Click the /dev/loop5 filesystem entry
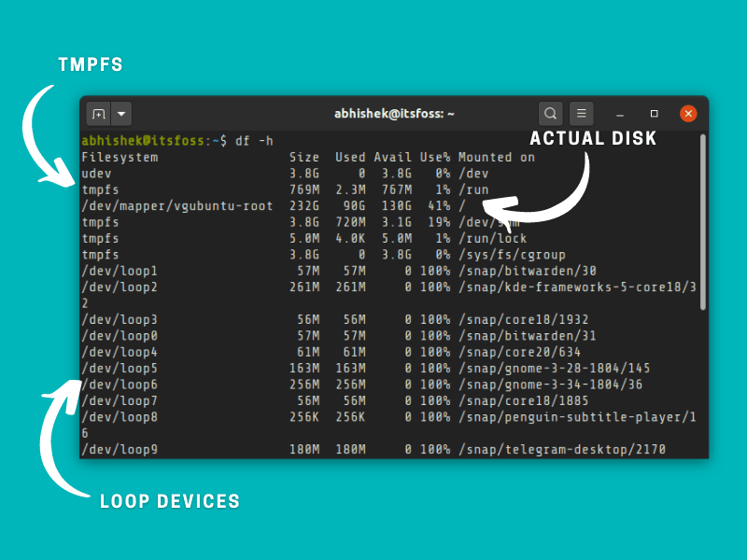This screenshot has height=560, width=747. click(x=120, y=369)
